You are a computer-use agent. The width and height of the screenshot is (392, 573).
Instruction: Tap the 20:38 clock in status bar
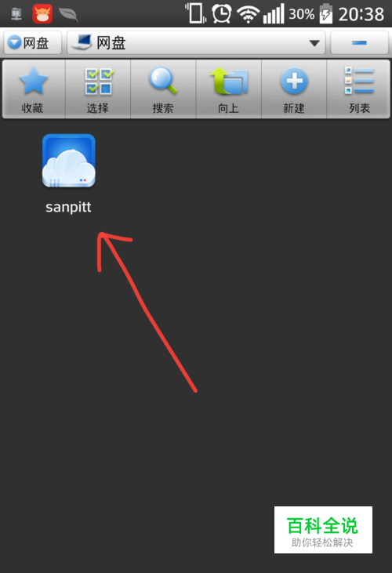[x=361, y=14]
